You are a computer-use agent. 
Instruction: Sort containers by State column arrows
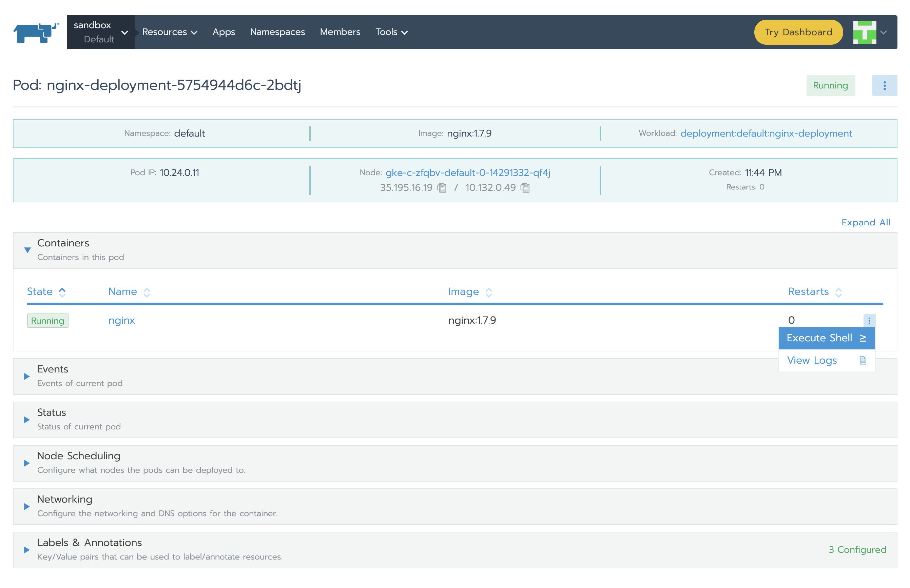point(62,292)
